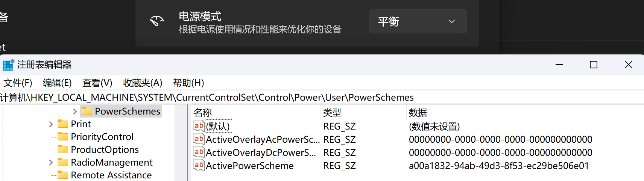Open the 文件(F) menu
The image size is (644, 181).
(18, 83)
